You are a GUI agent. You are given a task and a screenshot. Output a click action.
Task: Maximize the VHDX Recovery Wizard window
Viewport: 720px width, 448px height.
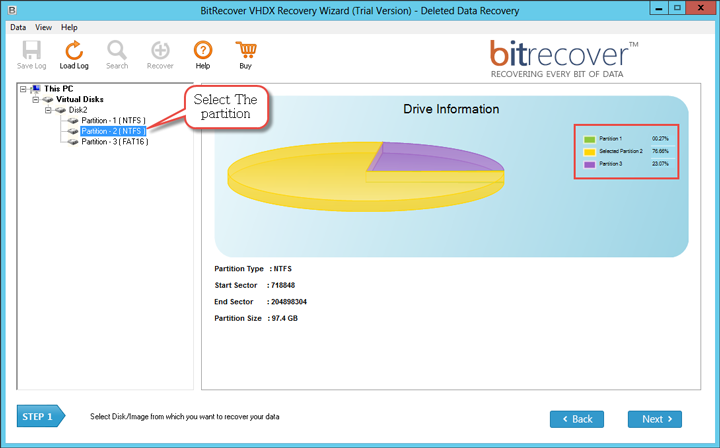click(x=677, y=8)
